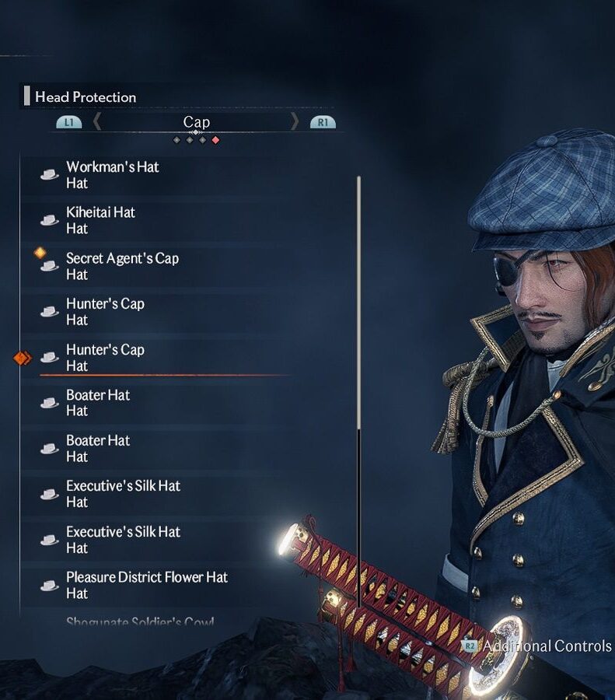Click the Kiheitai Hat icon
The width and height of the screenshot is (615, 700).
(x=49, y=220)
